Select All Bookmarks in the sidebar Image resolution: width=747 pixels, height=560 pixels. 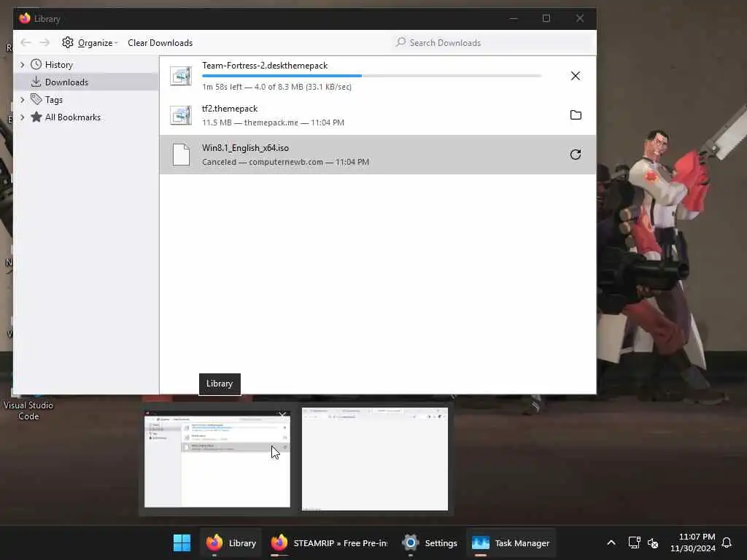click(x=72, y=117)
